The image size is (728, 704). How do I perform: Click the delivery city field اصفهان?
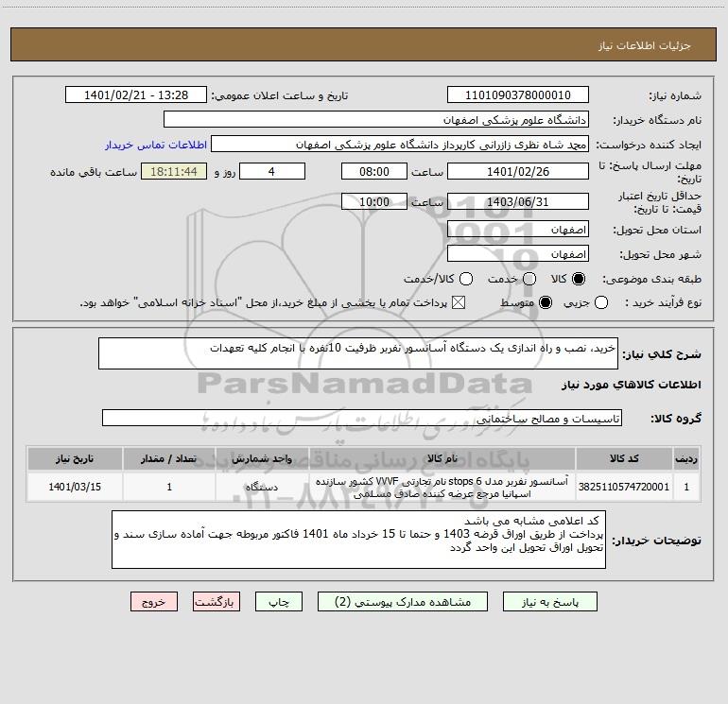(x=518, y=253)
